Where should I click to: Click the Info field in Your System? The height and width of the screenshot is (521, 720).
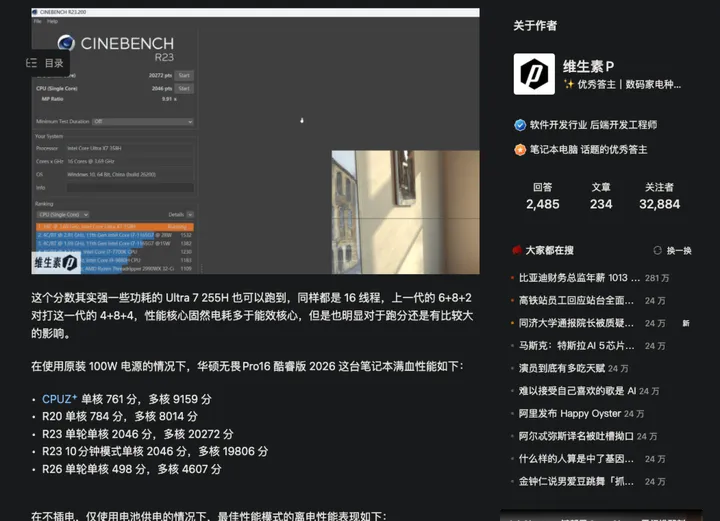(130, 187)
